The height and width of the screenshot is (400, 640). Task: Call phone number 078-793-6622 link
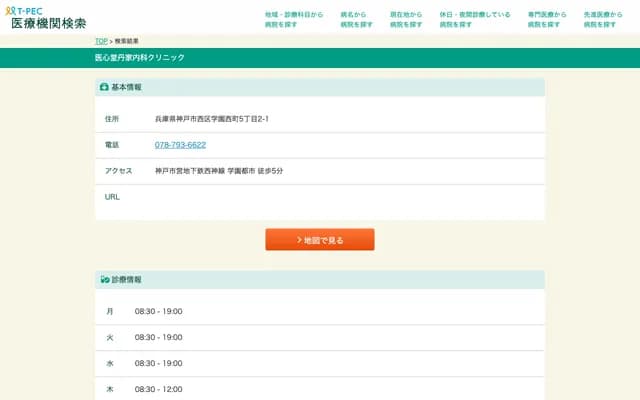click(x=180, y=145)
